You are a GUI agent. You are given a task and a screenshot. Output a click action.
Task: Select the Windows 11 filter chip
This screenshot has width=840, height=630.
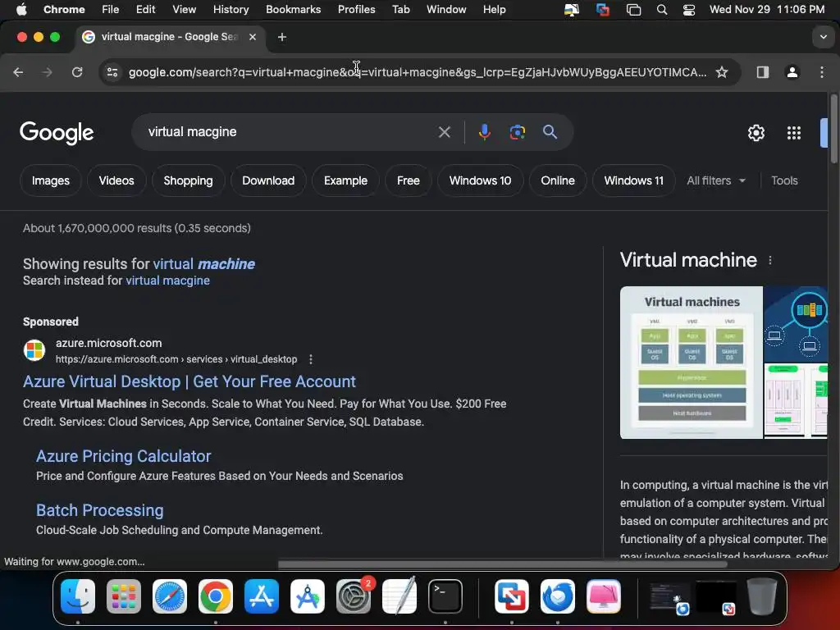click(633, 180)
